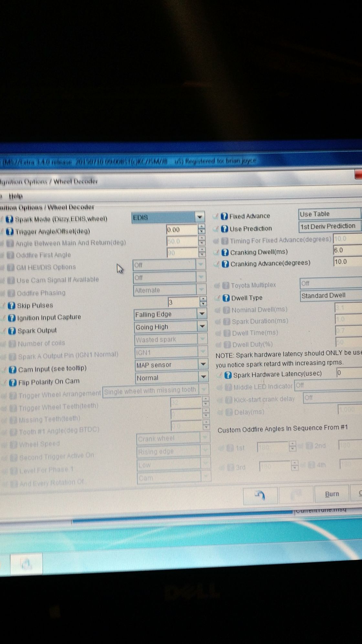The width and height of the screenshot is (362, 644).
Task: Click the undo arrow button
Action: click(x=260, y=495)
